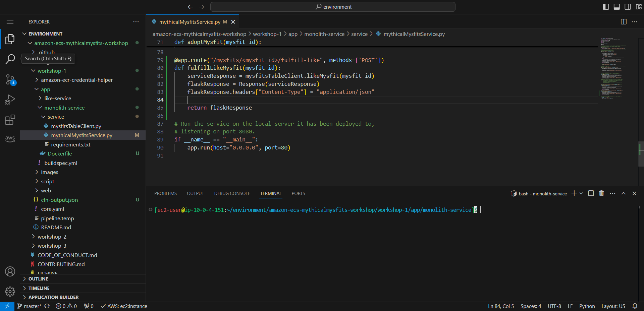Click the service breadcrumb in the editor path

[359, 34]
